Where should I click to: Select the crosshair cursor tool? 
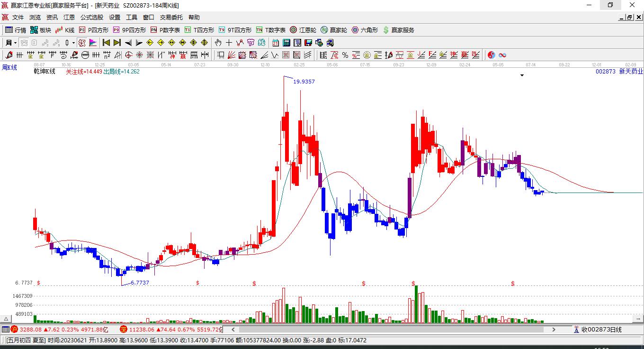[x=229, y=43]
